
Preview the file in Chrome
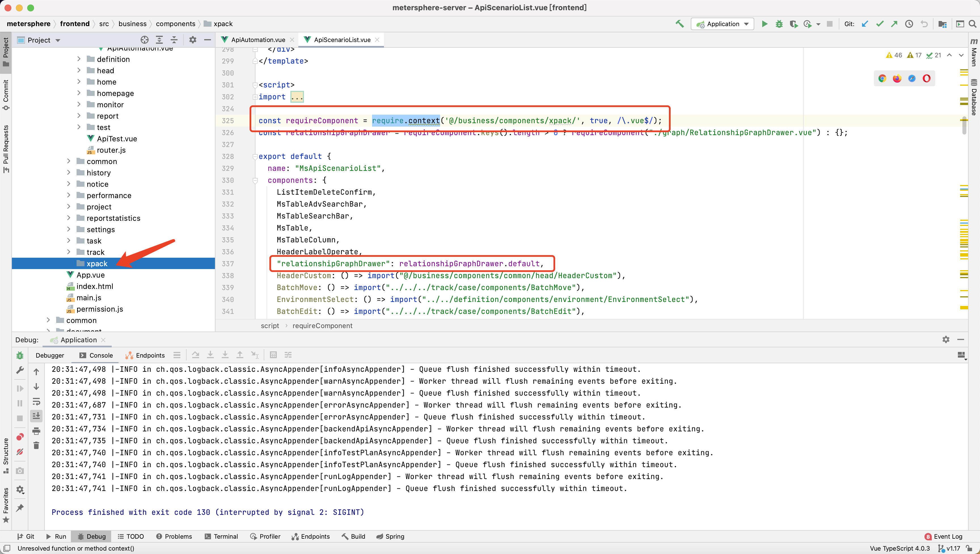tap(883, 78)
